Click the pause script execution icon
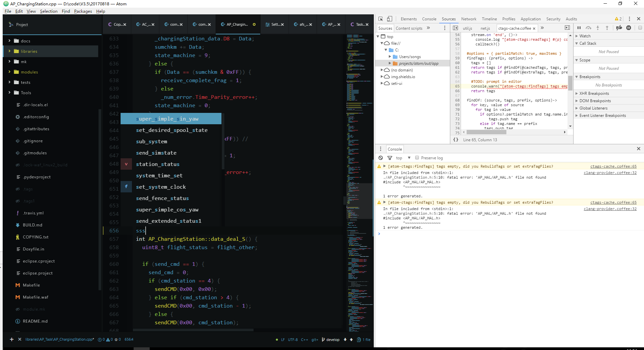Image resolution: width=644 pixels, height=350 pixels. (x=579, y=28)
